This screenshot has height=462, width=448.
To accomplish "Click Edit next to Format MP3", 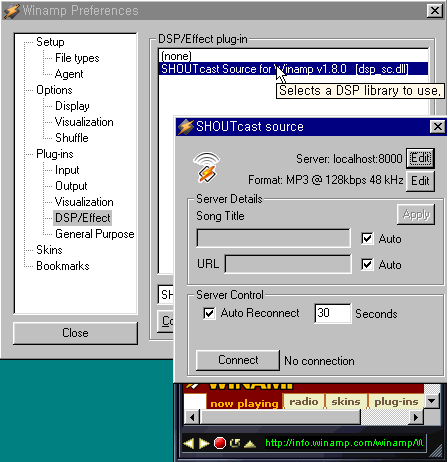I will 420,181.
